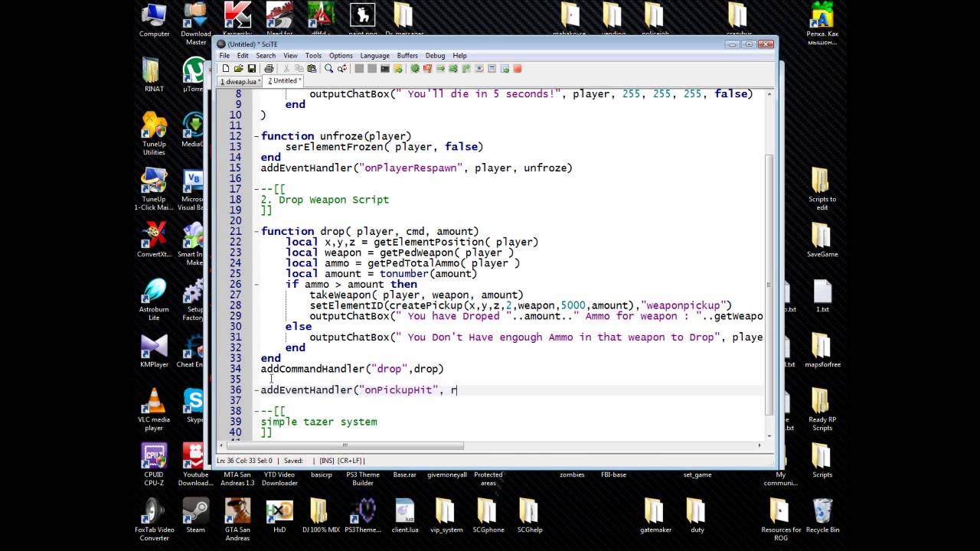Click the green bug debug icon
Image resolution: width=980 pixels, height=551 pixels.
pyautogui.click(x=415, y=68)
